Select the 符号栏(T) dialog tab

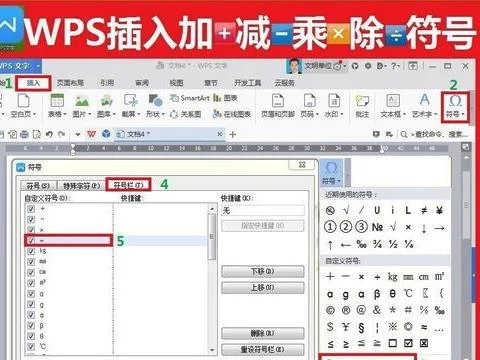pos(128,185)
